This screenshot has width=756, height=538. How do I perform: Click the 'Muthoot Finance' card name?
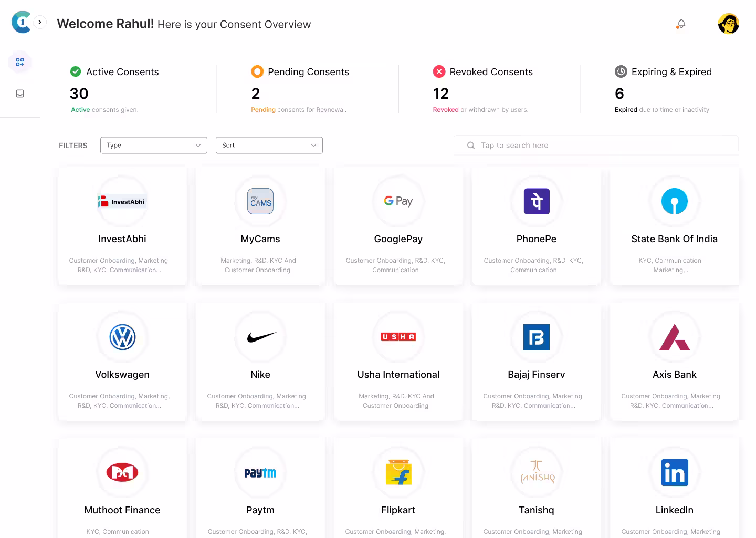[122, 510]
